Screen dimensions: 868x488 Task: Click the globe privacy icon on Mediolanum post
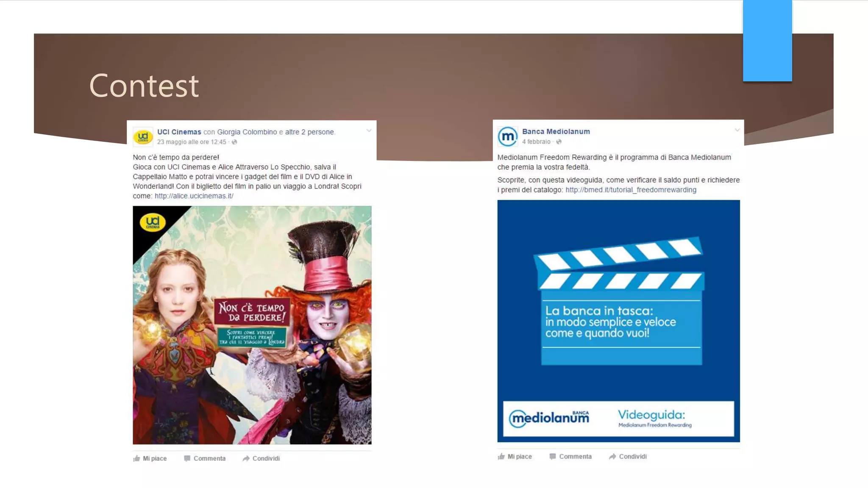coord(559,142)
